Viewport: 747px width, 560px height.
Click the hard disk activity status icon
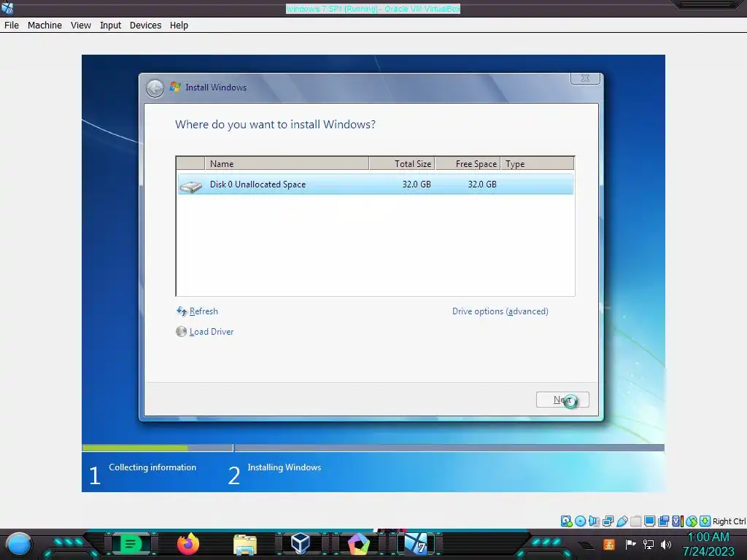566,521
